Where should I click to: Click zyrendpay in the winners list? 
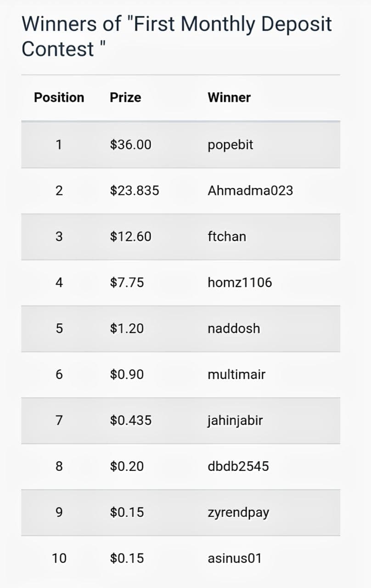238,513
